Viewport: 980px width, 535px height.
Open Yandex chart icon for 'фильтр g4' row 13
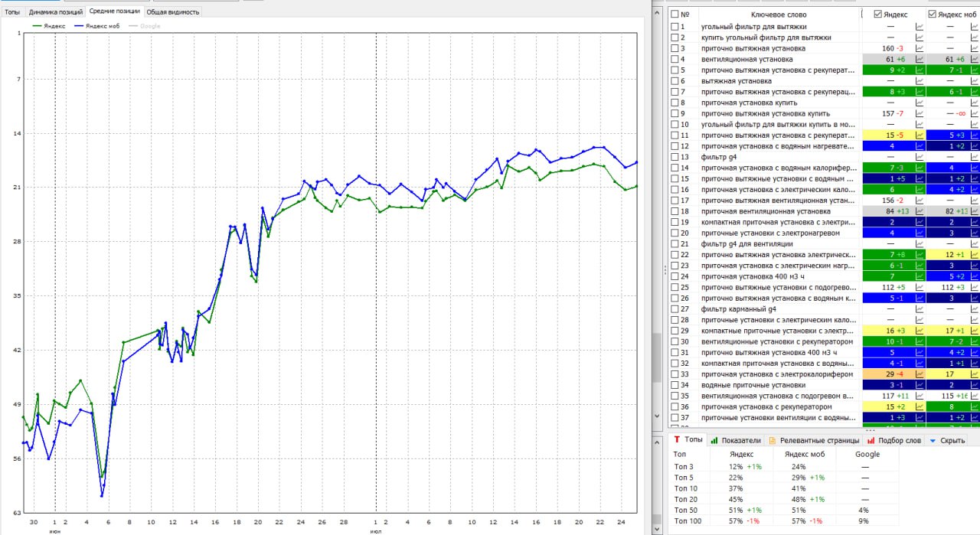tap(920, 157)
